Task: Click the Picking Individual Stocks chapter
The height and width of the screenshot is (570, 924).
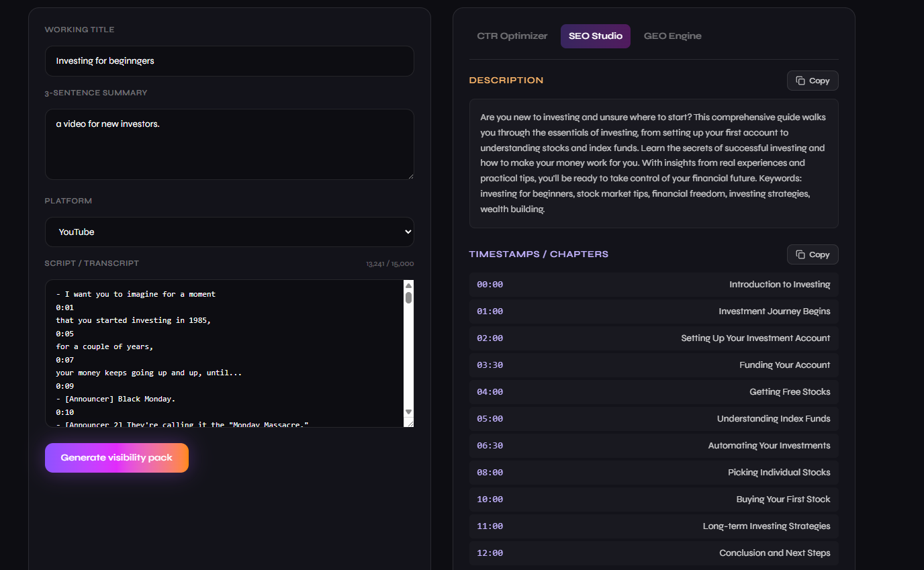Action: coord(654,473)
